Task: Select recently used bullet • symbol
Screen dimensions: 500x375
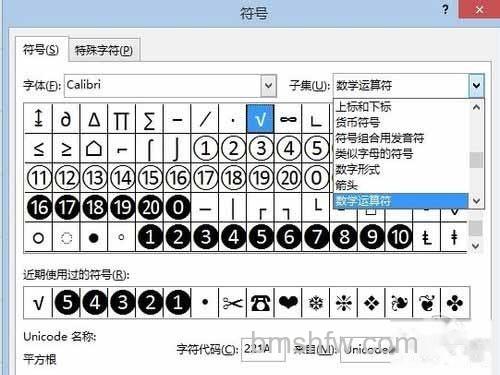Action: click(205, 303)
